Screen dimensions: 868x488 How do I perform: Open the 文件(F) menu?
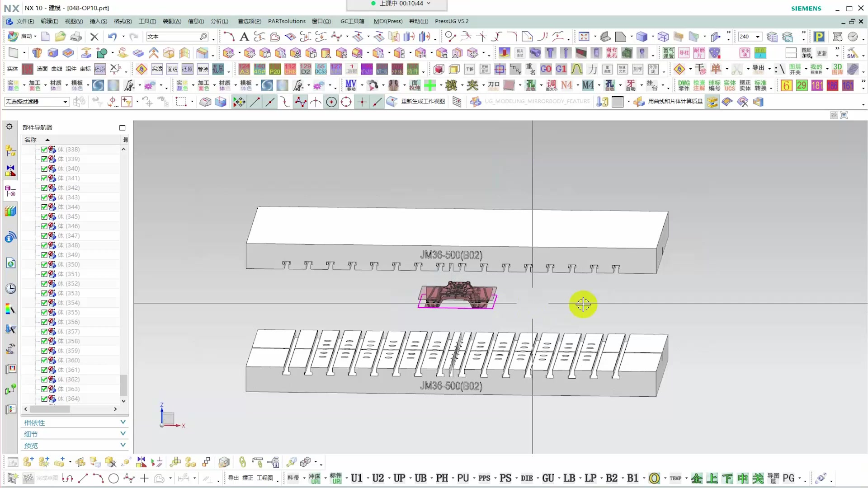click(x=25, y=21)
